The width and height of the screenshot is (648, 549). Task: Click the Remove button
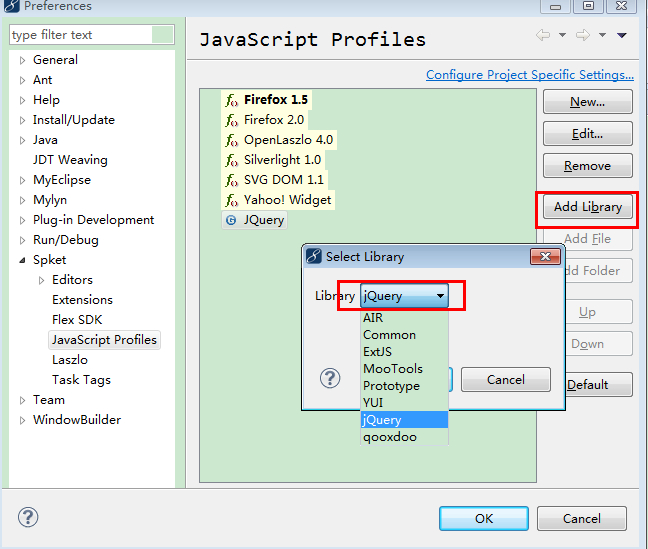pyautogui.click(x=588, y=166)
